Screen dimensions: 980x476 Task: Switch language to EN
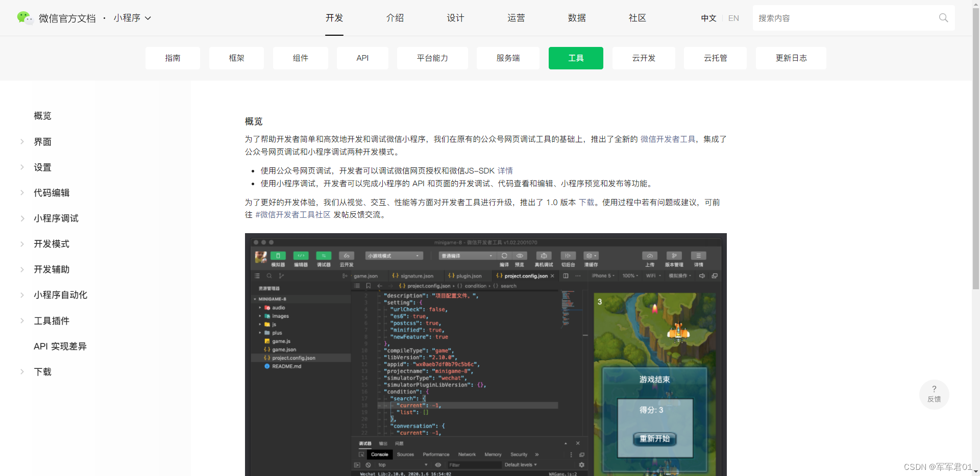[733, 18]
